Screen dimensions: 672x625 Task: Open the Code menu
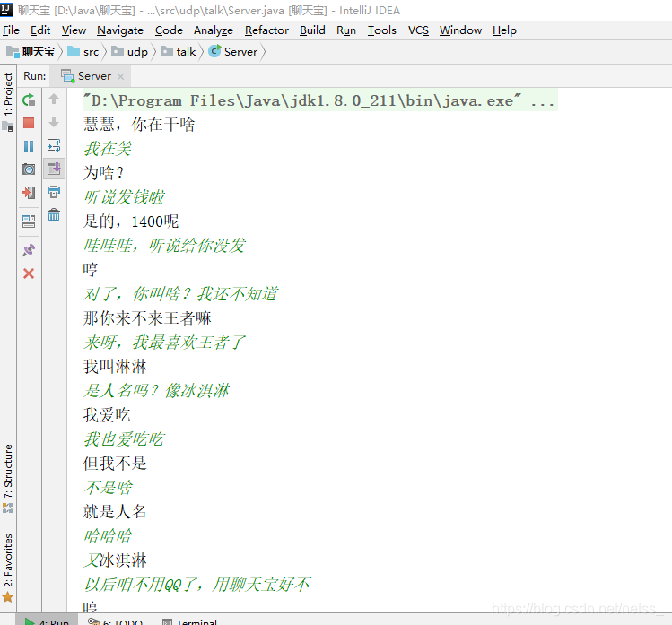(169, 30)
